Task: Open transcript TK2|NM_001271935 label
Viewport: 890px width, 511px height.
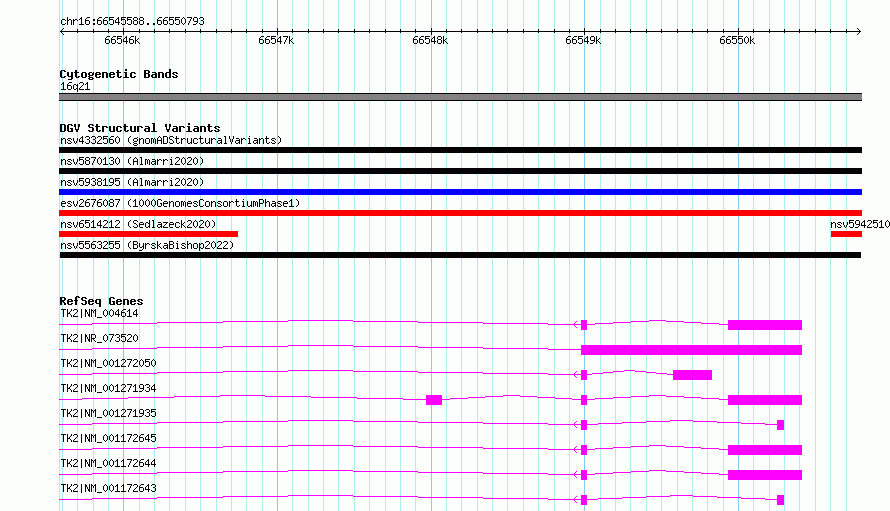Action: pyautogui.click(x=108, y=413)
